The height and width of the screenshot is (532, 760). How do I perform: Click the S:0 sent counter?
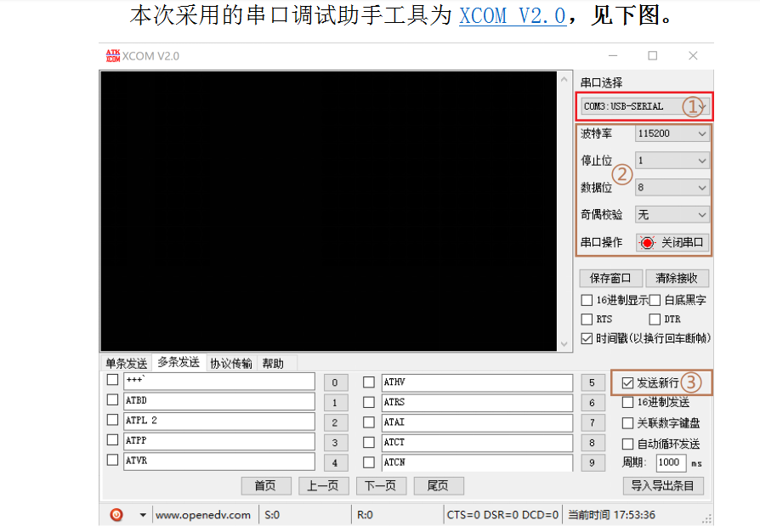(x=272, y=515)
